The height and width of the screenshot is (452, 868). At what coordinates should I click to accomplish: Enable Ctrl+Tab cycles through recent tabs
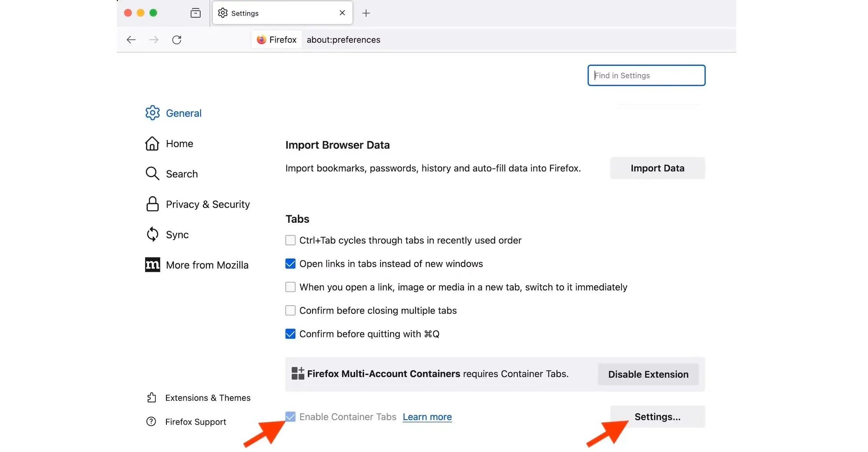point(290,240)
